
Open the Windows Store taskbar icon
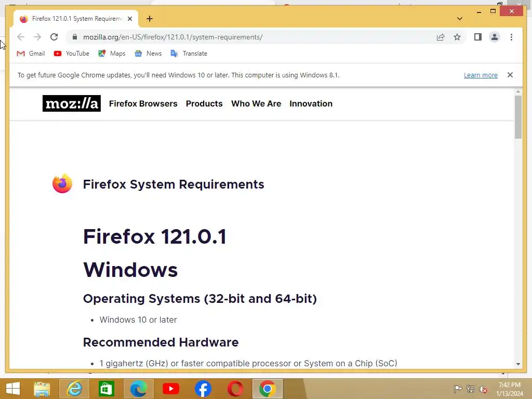tap(106, 389)
